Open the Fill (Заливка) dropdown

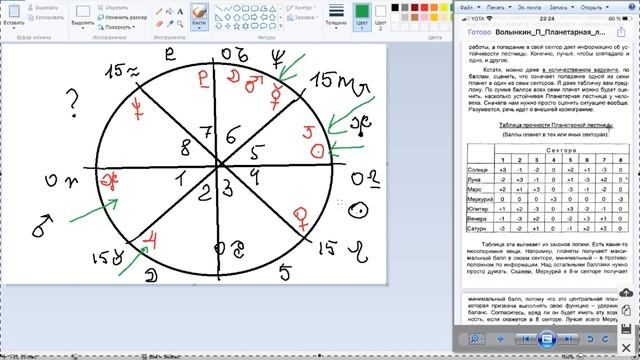point(302,18)
